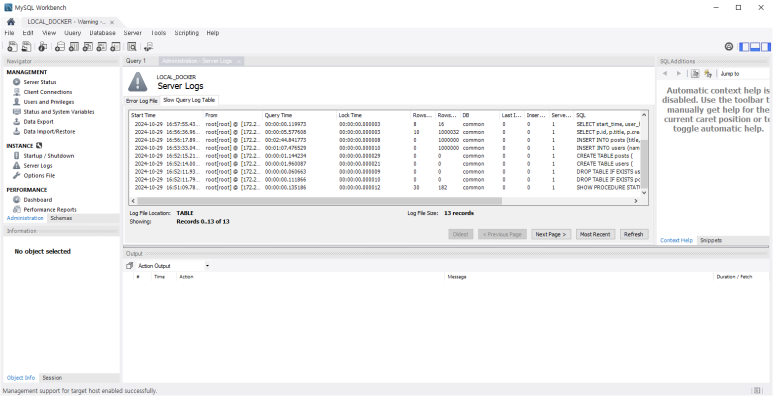
Task: Go back in SQL Additions help history
Action: click(665, 73)
